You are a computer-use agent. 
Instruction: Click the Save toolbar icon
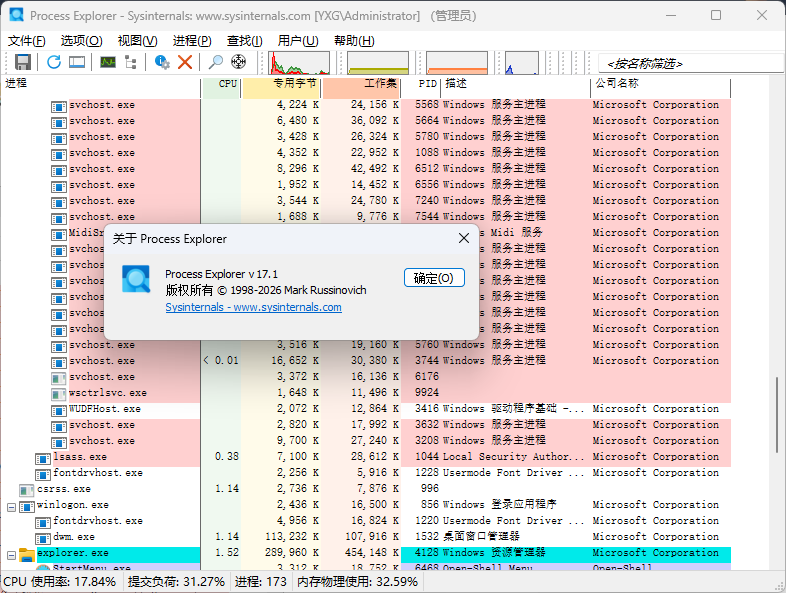coord(23,62)
